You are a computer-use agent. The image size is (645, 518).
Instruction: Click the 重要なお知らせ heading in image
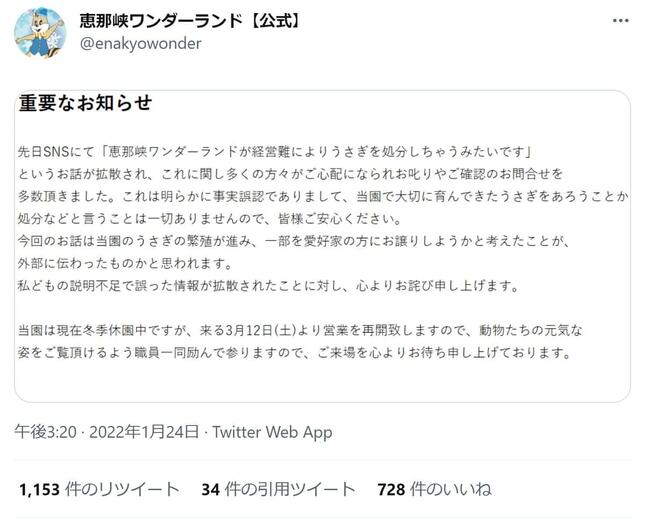[86, 103]
